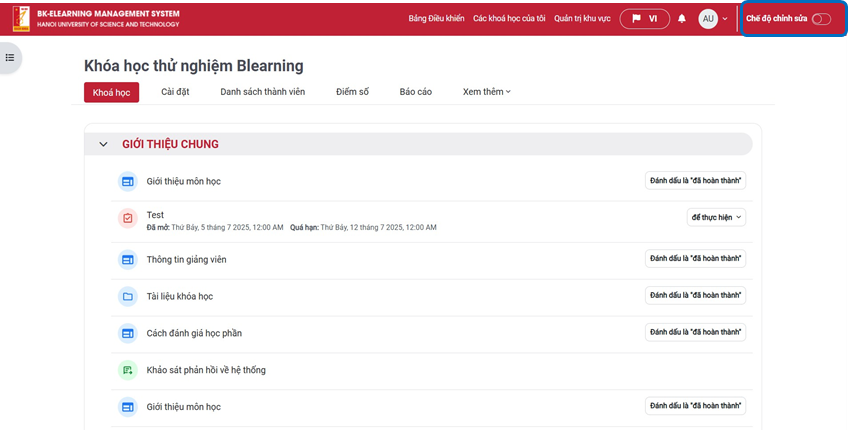Open Khảo sát phản hồi về hệ thống link
Screen dimensions: 848x430
206,370
